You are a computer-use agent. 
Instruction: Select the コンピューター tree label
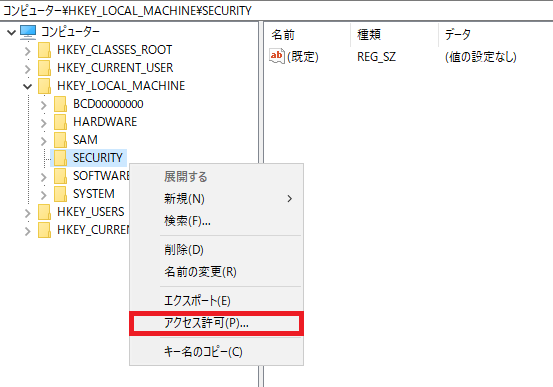[71, 32]
